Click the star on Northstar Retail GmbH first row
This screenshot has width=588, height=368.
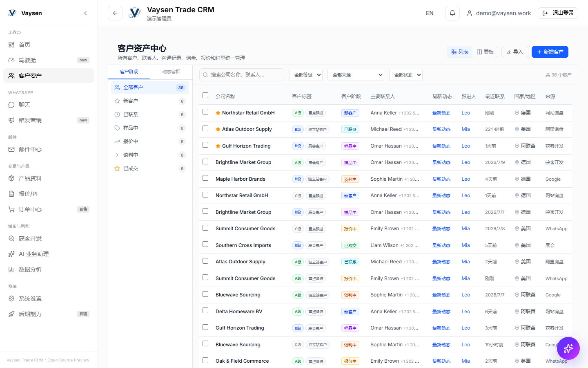coord(218,113)
